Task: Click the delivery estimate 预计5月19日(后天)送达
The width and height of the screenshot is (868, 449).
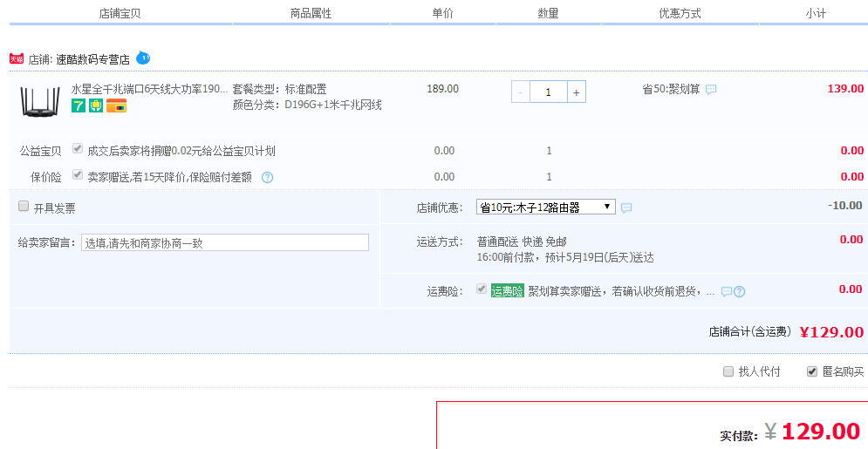Action: (x=599, y=258)
